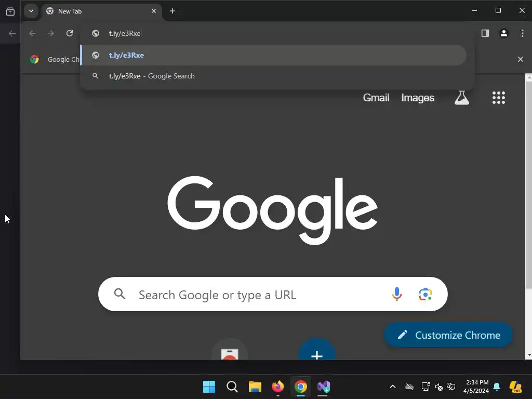532x399 pixels.
Task: Focus the Search Google or type a URL box
Action: click(273, 294)
